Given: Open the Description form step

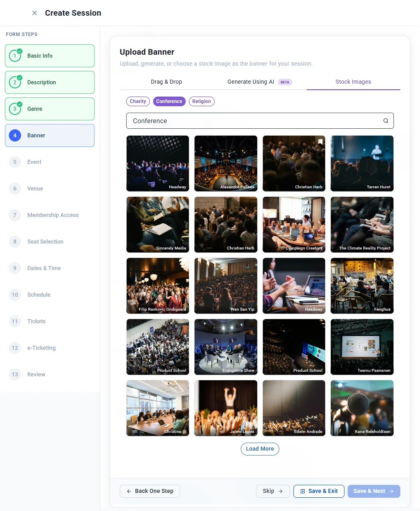Looking at the screenshot, I should [50, 82].
